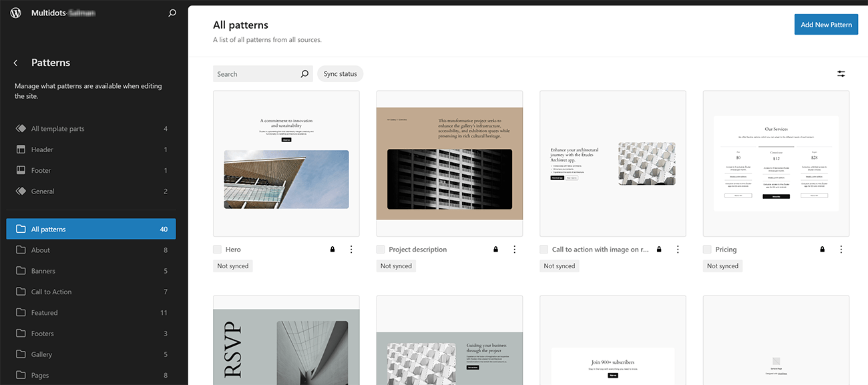This screenshot has height=385, width=868.
Task: Go back using the Patterns back chevron
Action: coord(16,63)
